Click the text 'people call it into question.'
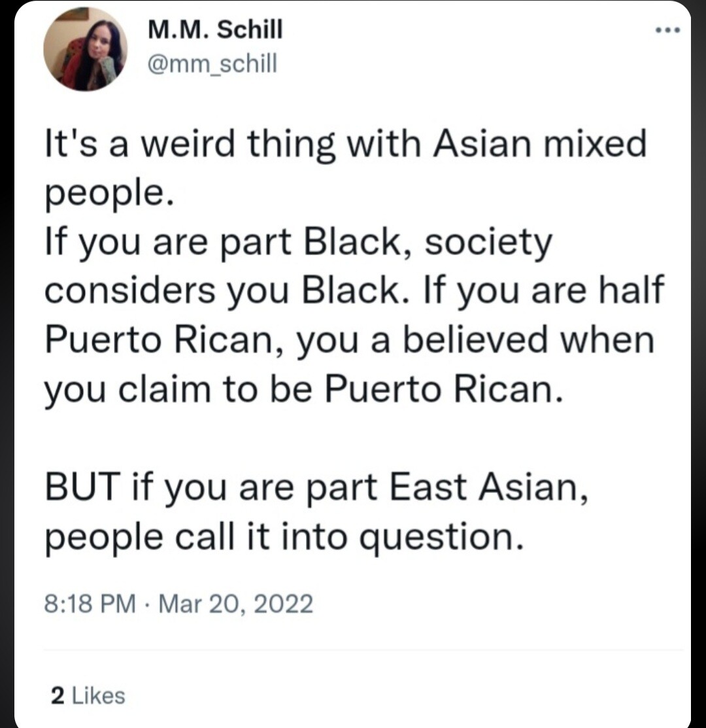The height and width of the screenshot is (728, 706). click(284, 537)
